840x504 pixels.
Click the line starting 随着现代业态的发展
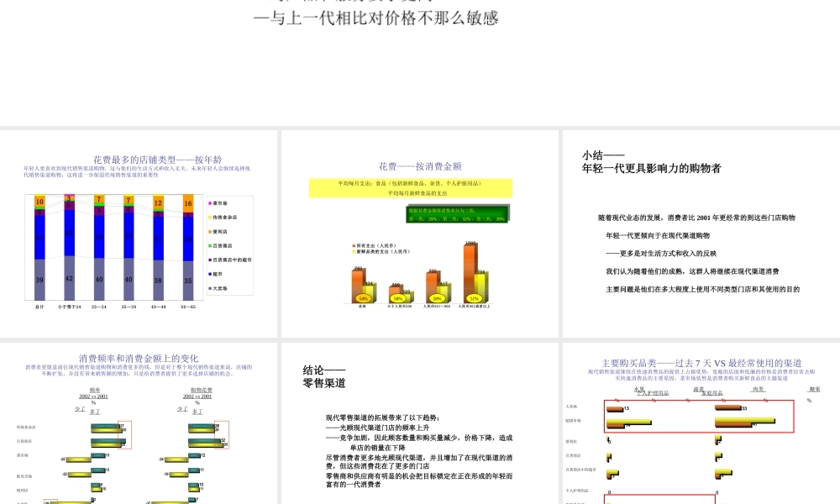[x=696, y=218]
